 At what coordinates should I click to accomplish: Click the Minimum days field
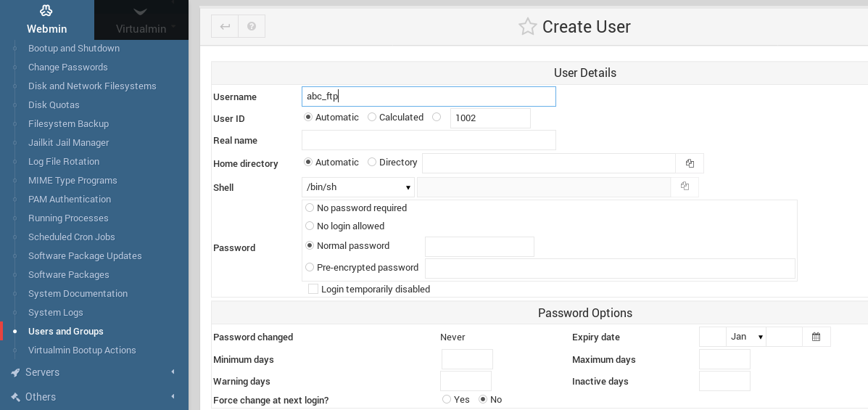(x=467, y=359)
